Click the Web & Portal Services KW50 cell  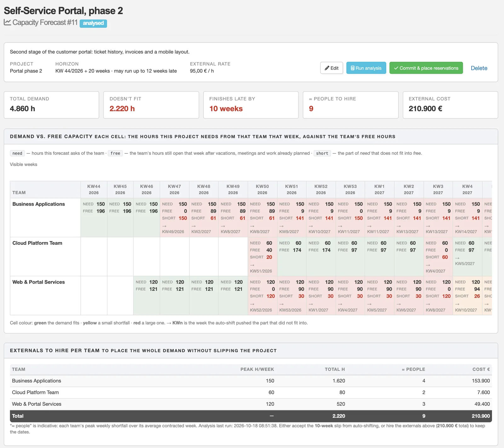point(262,296)
